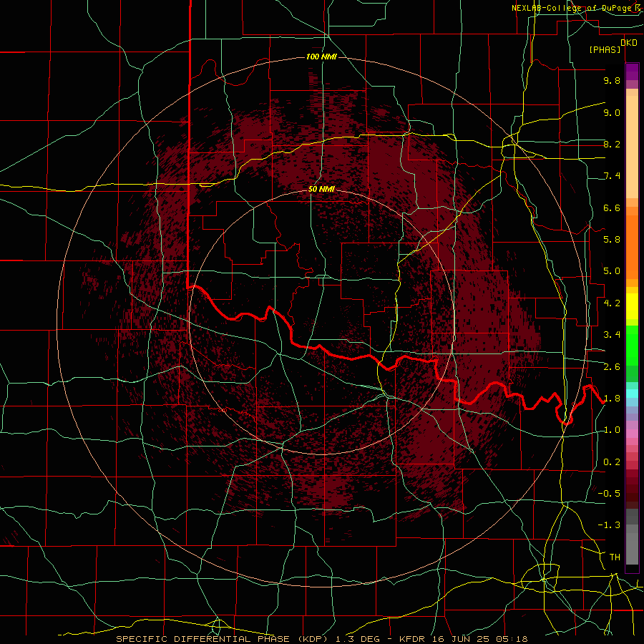
Task: Click the 2.6 legend value
Action: (612, 367)
